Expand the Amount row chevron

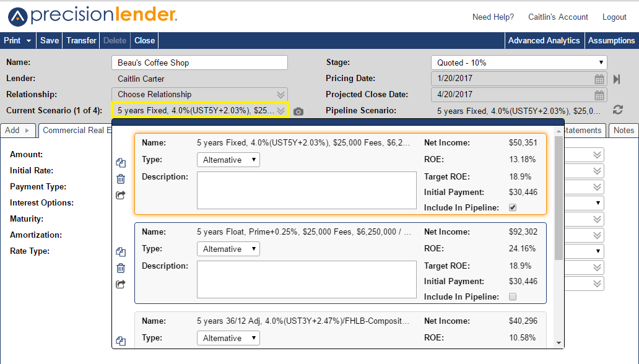pos(597,155)
